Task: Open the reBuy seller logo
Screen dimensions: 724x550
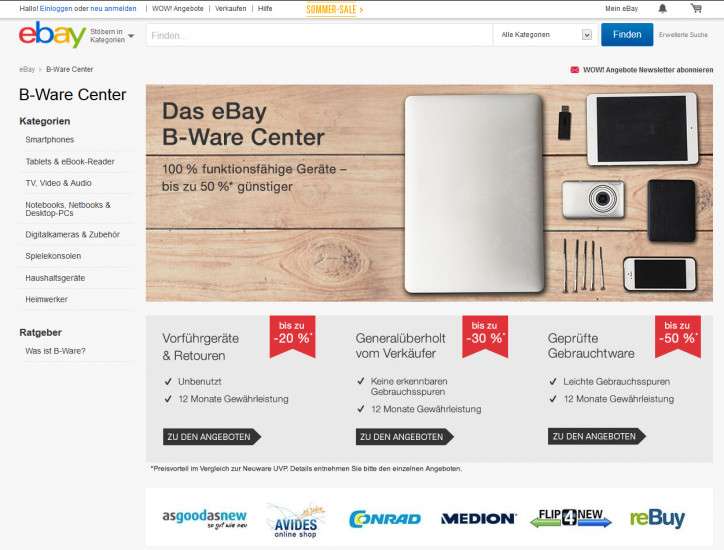Action: (x=657, y=518)
